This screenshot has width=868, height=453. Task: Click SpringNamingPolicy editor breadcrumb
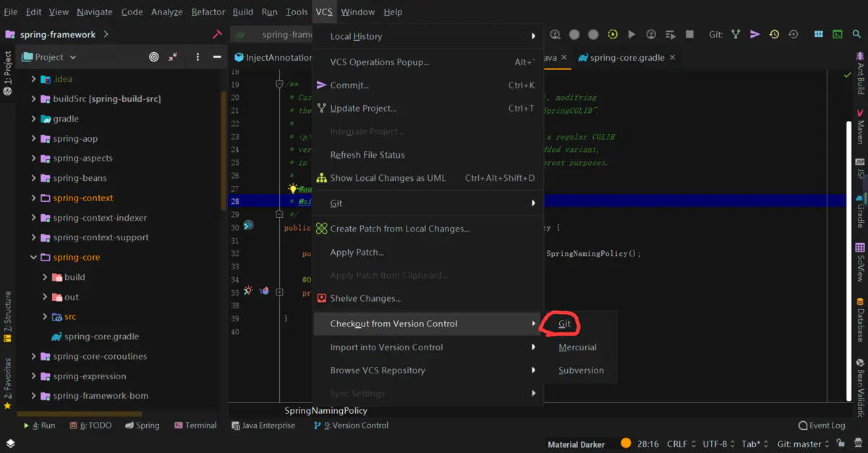(x=325, y=410)
